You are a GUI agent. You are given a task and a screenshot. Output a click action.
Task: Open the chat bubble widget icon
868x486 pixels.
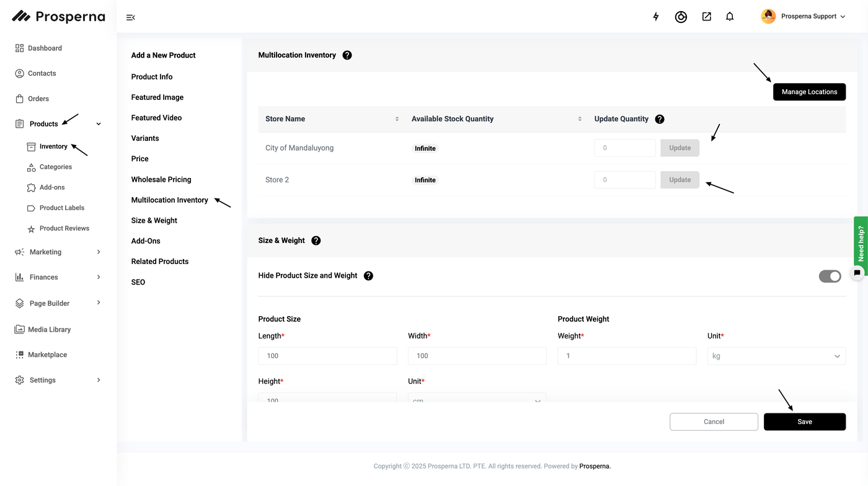(857, 273)
